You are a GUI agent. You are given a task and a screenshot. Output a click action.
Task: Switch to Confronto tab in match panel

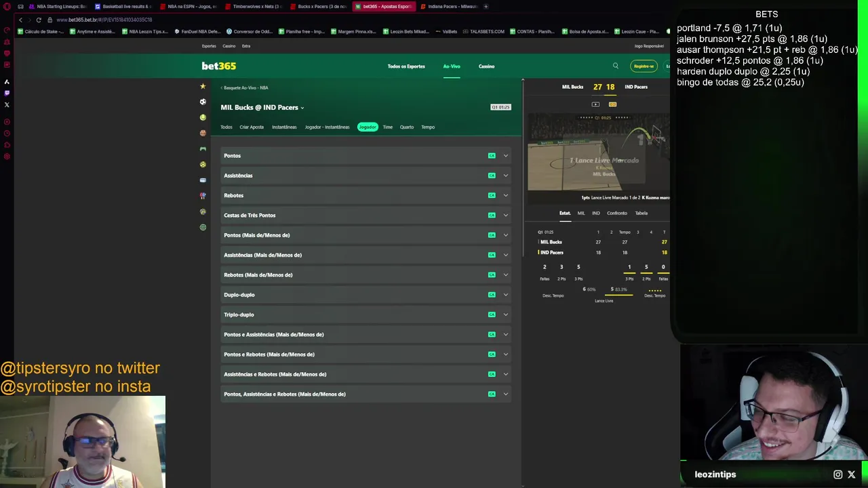pos(617,213)
